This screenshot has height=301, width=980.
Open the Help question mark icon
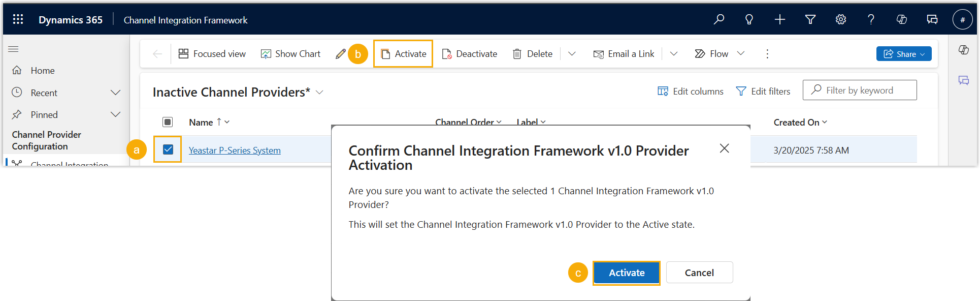tap(871, 19)
